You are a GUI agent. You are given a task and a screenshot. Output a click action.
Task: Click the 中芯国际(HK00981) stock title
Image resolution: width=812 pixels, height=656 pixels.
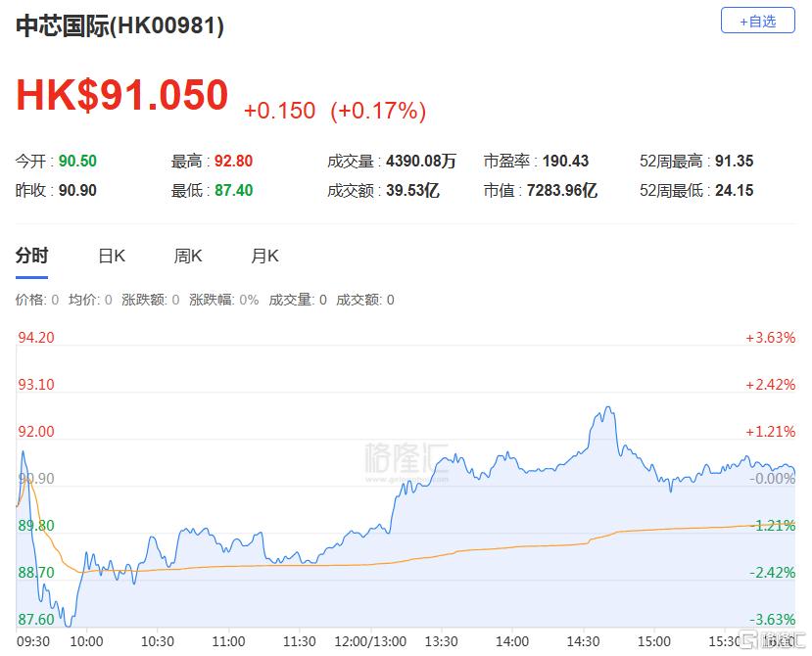[x=119, y=25]
